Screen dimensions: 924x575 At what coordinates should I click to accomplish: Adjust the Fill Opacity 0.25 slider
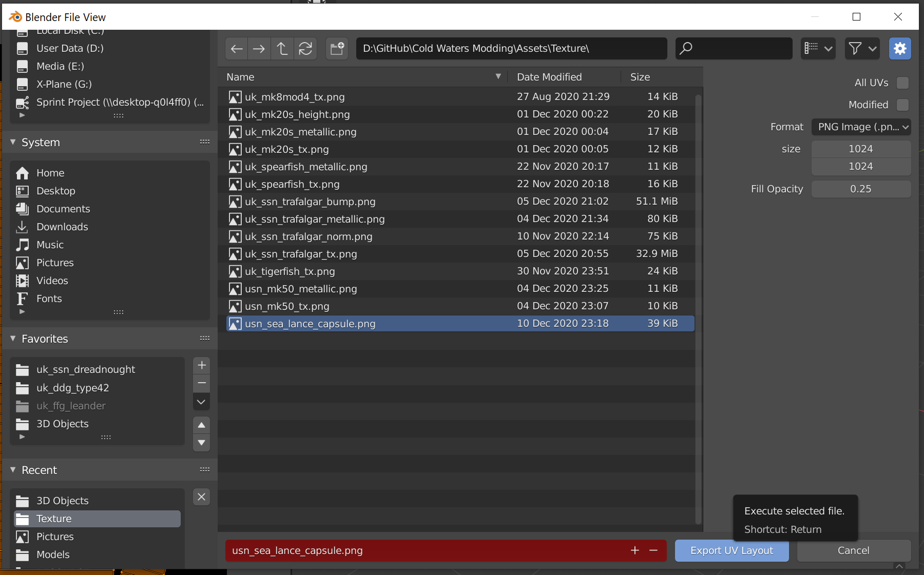pyautogui.click(x=861, y=189)
